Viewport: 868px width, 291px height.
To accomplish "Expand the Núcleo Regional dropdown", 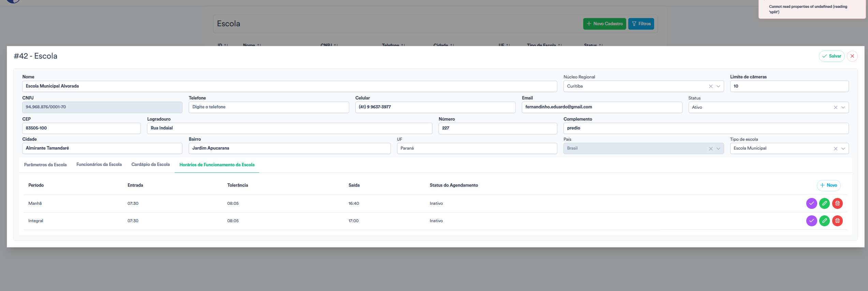I will (x=718, y=87).
